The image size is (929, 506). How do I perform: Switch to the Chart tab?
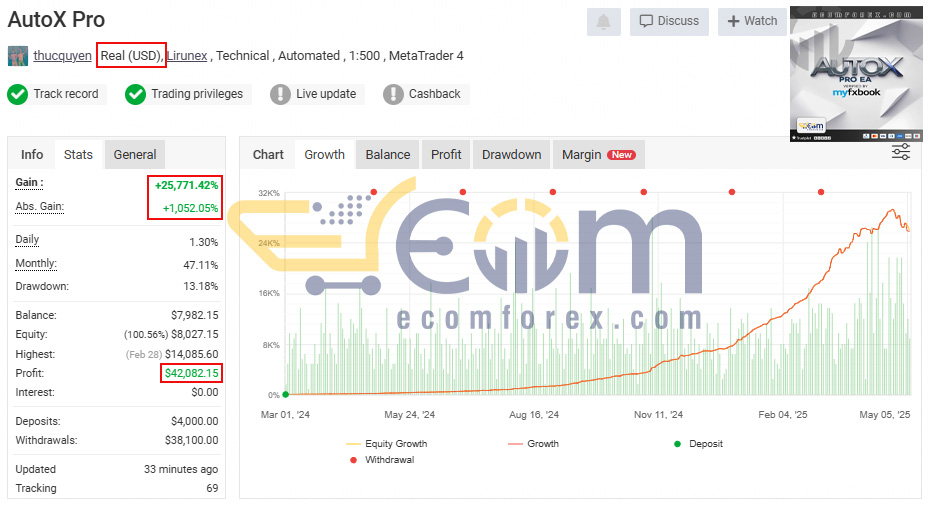coord(268,155)
